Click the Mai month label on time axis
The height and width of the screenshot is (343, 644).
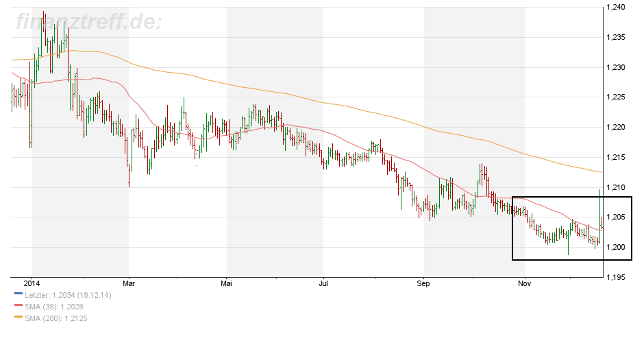coord(227,283)
